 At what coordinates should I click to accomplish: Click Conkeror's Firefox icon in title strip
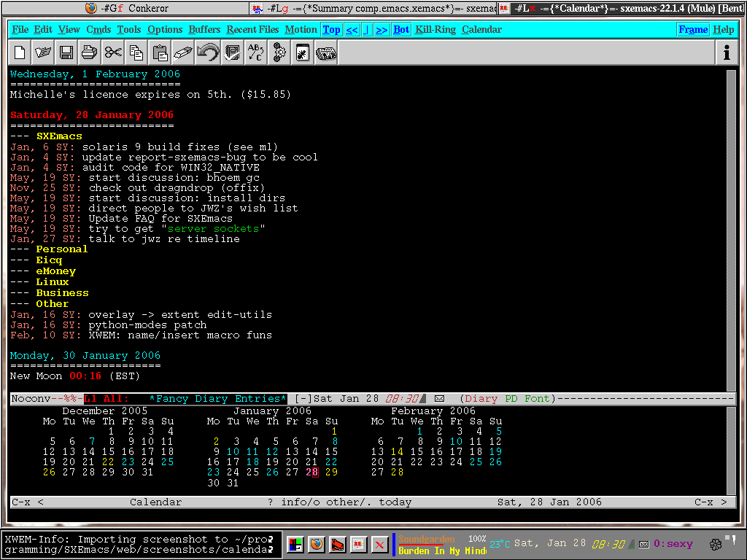pyautogui.click(x=91, y=8)
